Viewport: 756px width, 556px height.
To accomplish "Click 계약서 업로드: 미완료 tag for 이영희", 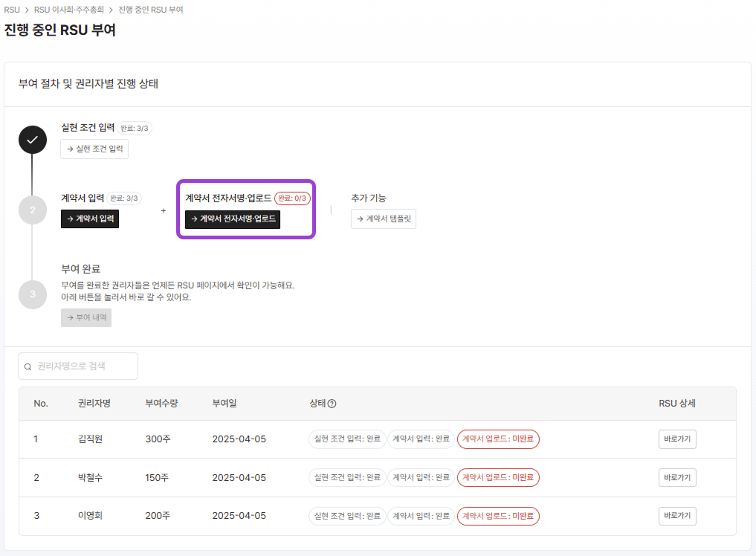I will coord(498,516).
